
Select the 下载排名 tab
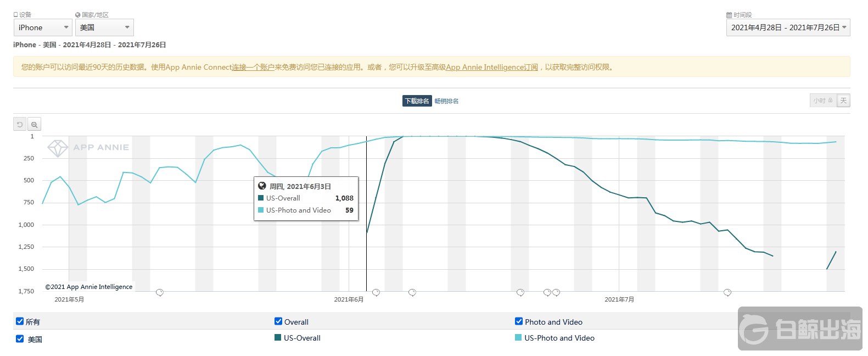click(417, 101)
